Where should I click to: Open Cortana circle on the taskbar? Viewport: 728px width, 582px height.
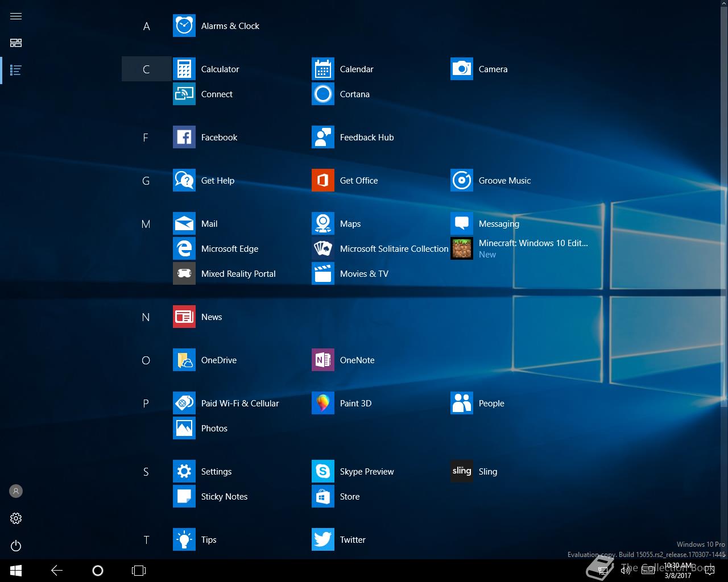(98, 571)
